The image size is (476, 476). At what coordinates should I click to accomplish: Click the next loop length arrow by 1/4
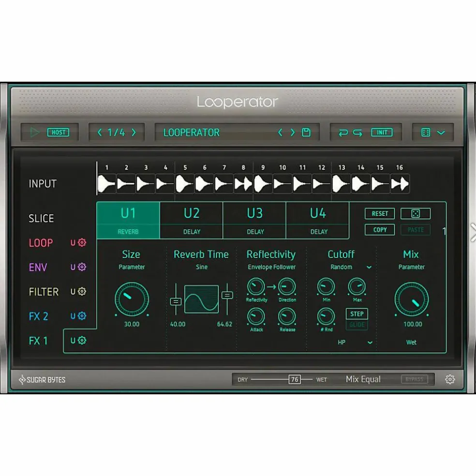tap(134, 133)
